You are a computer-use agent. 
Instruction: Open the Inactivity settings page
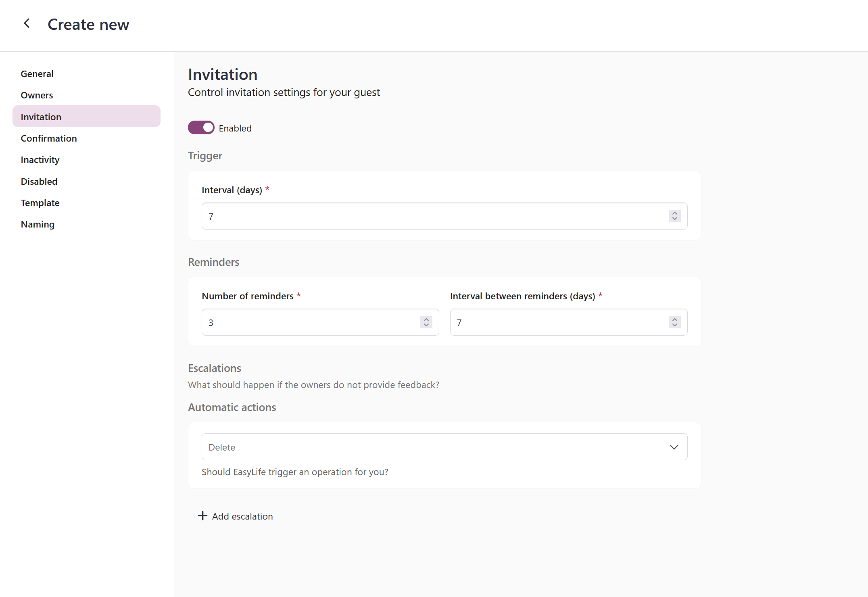40,159
